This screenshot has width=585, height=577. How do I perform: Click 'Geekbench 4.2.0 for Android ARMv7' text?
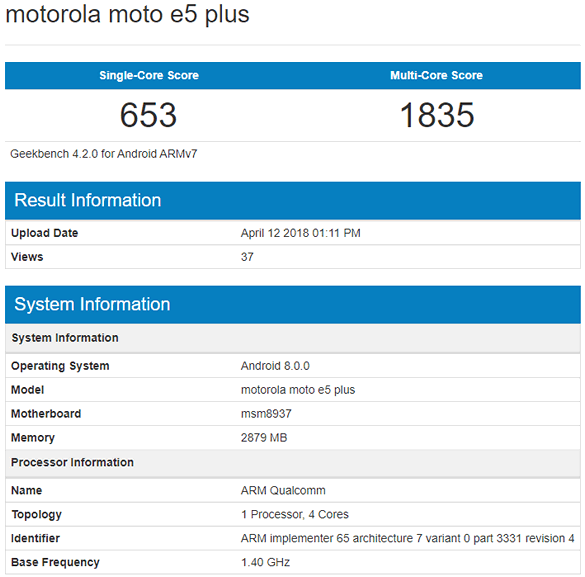pyautogui.click(x=104, y=154)
